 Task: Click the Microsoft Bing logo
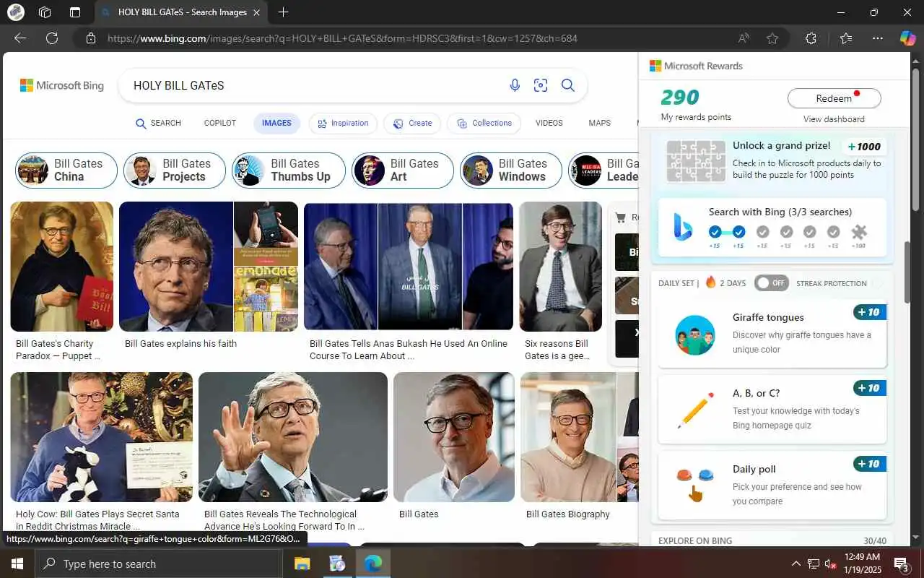(62, 85)
